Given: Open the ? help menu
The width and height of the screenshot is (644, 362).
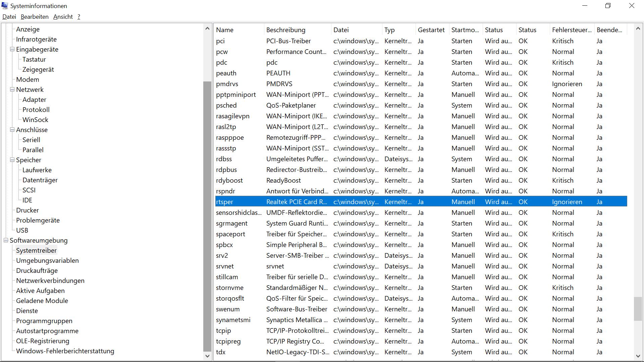Looking at the screenshot, I should point(78,16).
